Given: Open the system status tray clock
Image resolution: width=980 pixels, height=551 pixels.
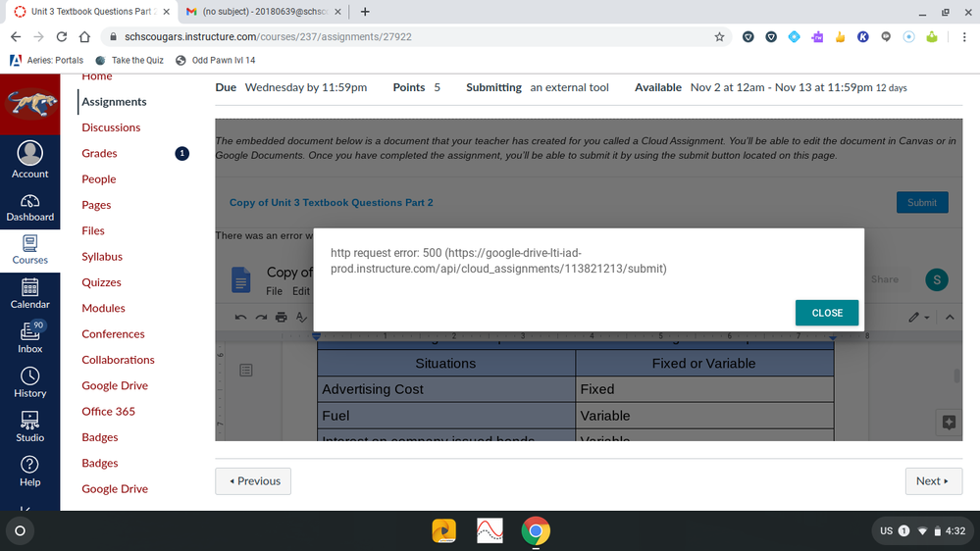Looking at the screenshot, I should pos(954,531).
